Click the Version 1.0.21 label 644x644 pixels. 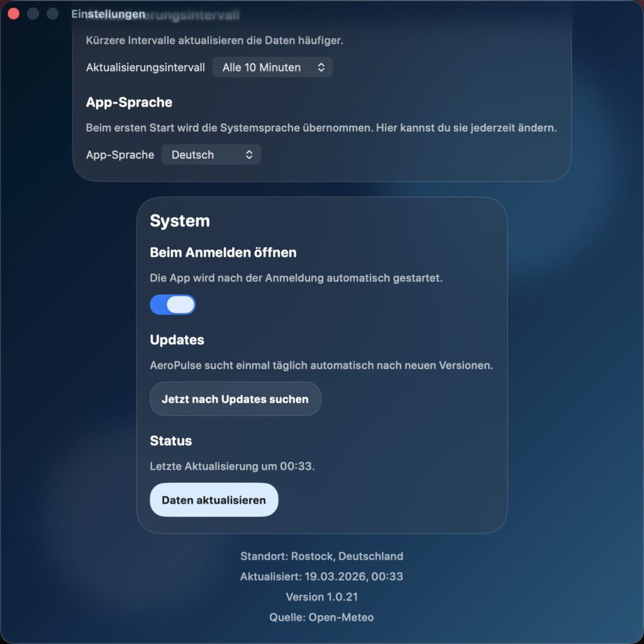click(321, 596)
